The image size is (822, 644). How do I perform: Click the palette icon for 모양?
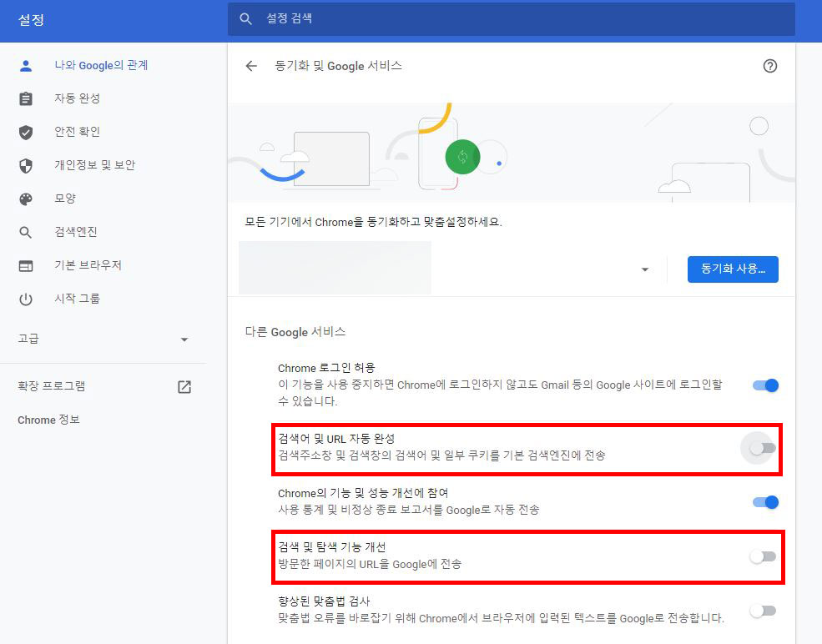click(26, 199)
